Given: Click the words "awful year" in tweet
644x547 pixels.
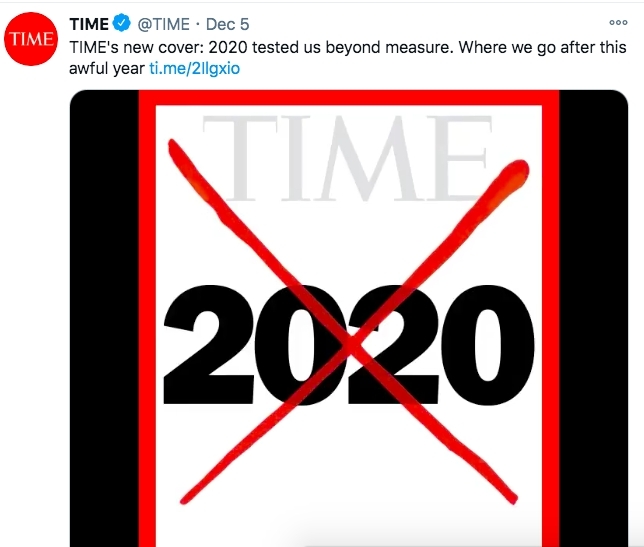Looking at the screenshot, I should click(x=113, y=67).
